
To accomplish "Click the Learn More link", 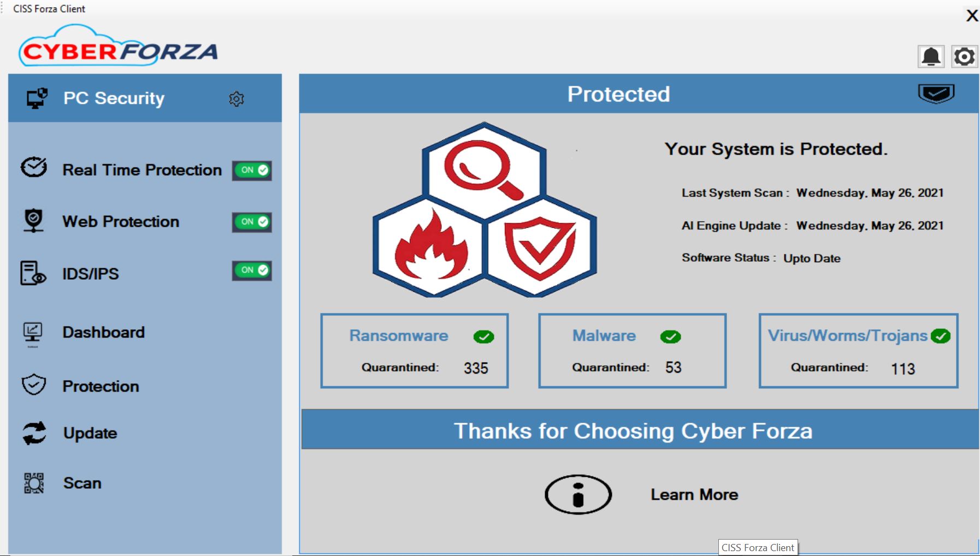I will click(694, 495).
